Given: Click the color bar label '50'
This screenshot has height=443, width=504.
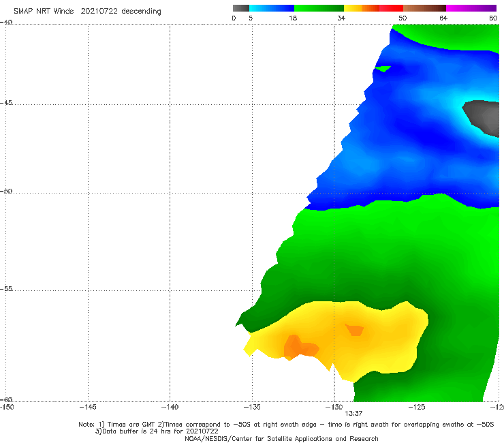Looking at the screenshot, I should pyautogui.click(x=403, y=18).
